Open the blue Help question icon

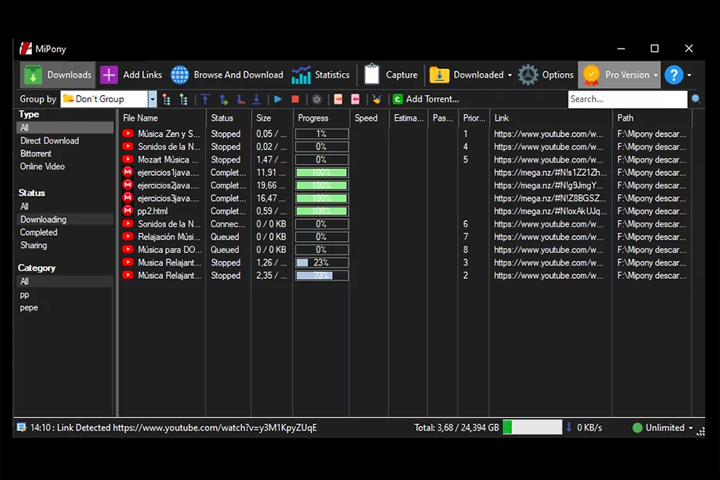[x=674, y=75]
